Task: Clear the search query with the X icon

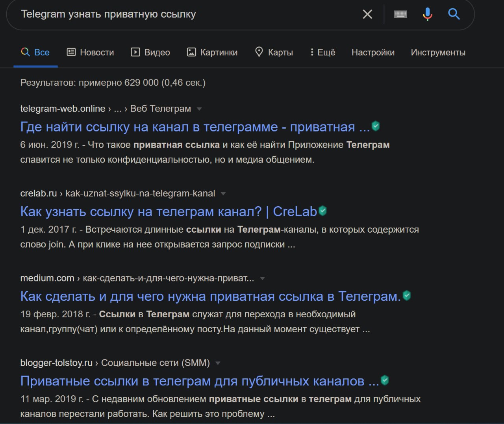Action: 367,15
